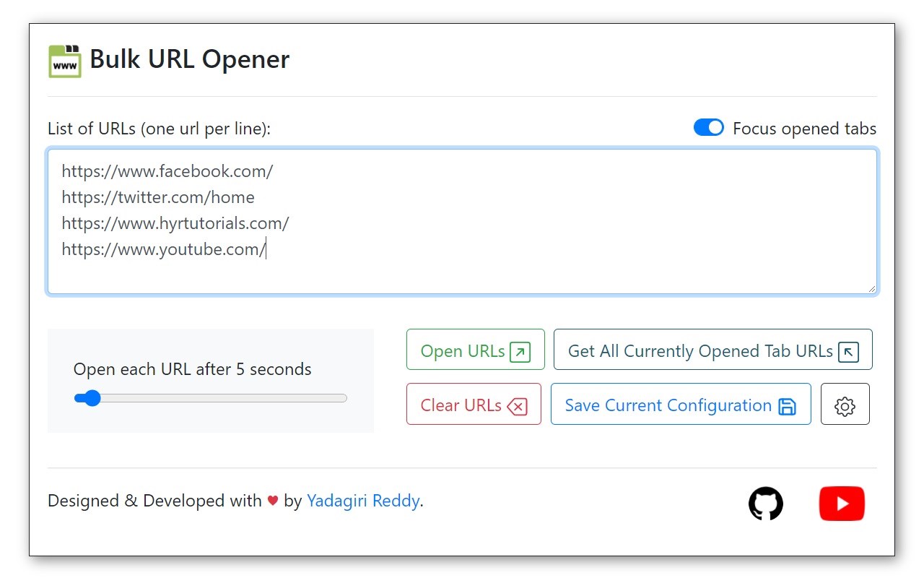Click the Focus opened tabs label

coord(804,129)
